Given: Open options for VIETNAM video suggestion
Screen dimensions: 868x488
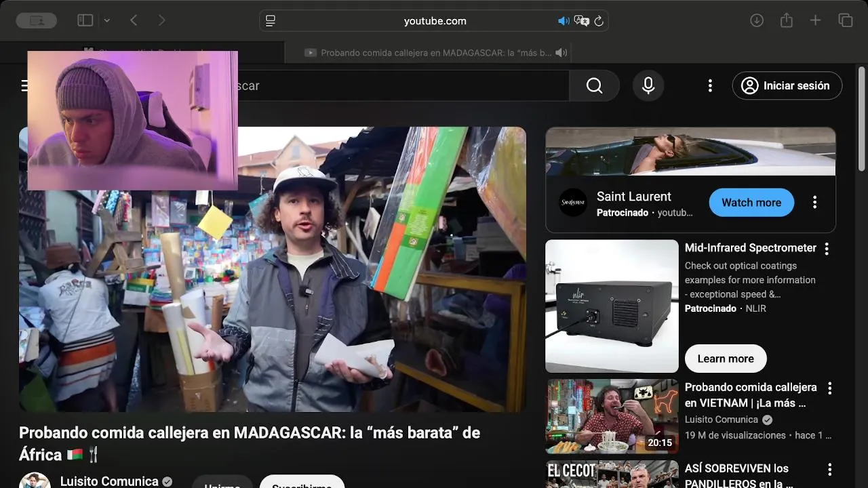Looking at the screenshot, I should [x=829, y=388].
